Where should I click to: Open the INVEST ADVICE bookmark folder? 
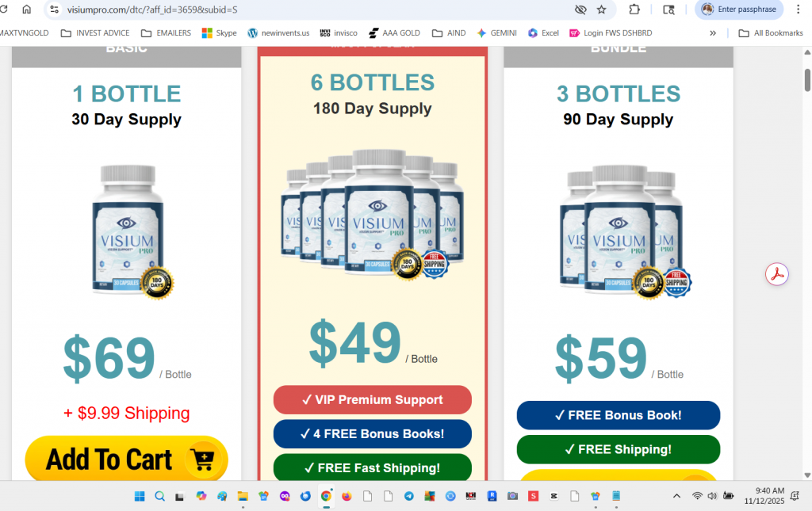95,33
